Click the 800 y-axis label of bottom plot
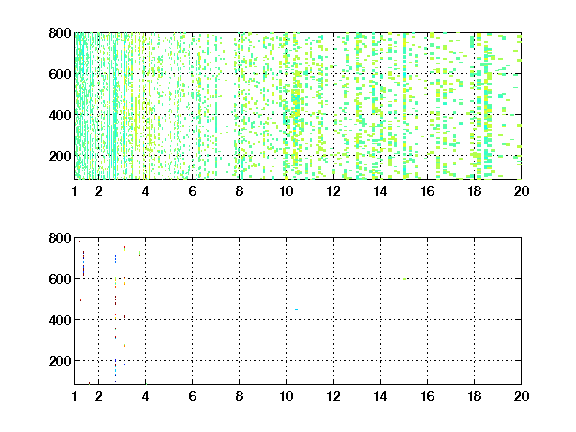The width and height of the screenshot is (576, 432). click(60, 238)
